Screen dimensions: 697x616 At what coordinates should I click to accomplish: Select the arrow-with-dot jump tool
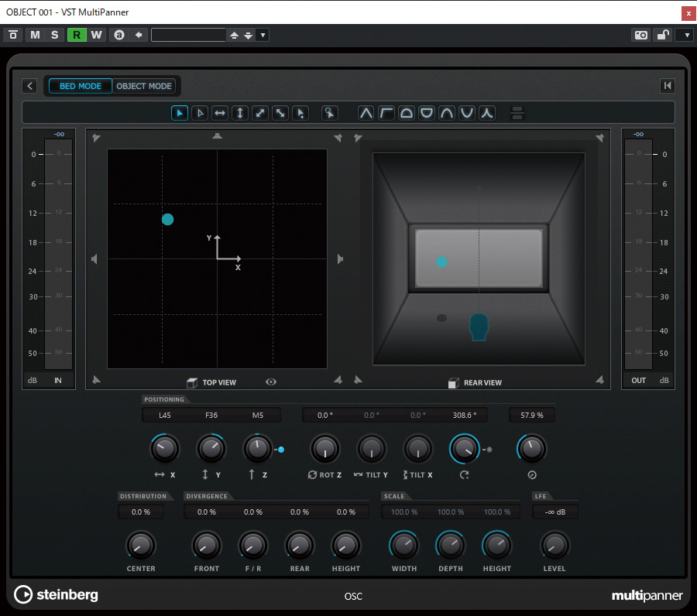300,113
